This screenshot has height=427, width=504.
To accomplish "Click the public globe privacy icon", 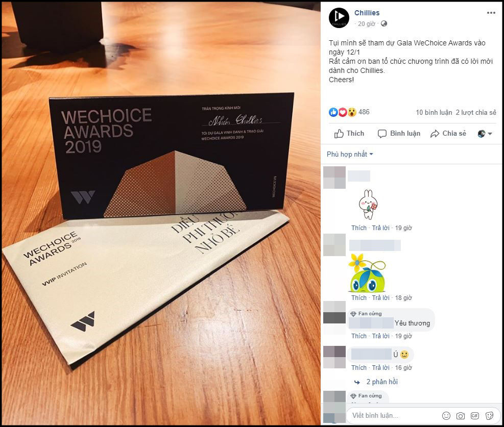I will (x=384, y=24).
